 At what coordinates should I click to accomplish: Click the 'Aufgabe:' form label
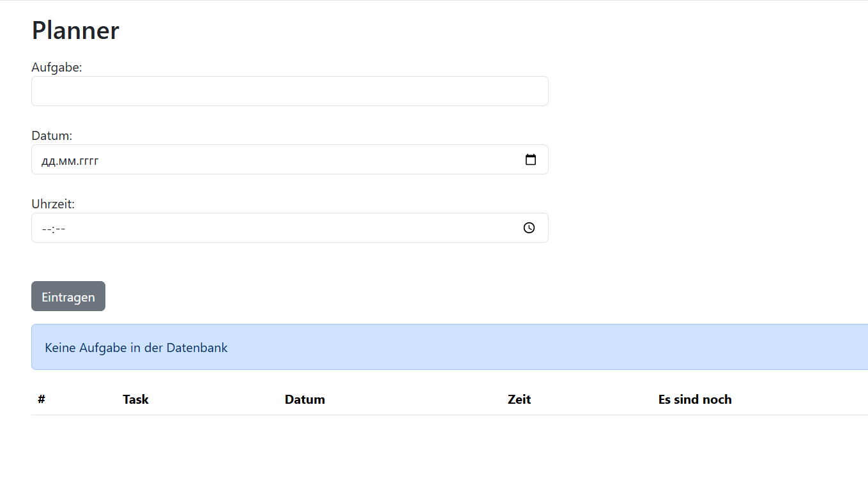[x=57, y=67]
